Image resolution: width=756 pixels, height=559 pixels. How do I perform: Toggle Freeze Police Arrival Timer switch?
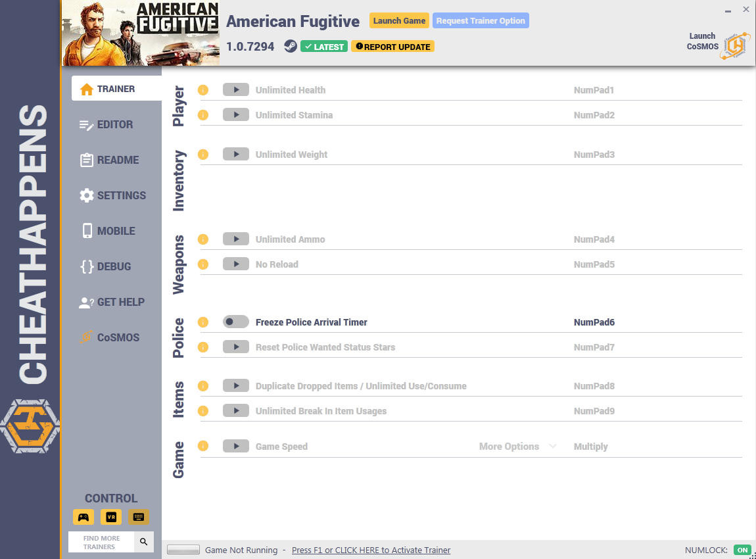236,322
